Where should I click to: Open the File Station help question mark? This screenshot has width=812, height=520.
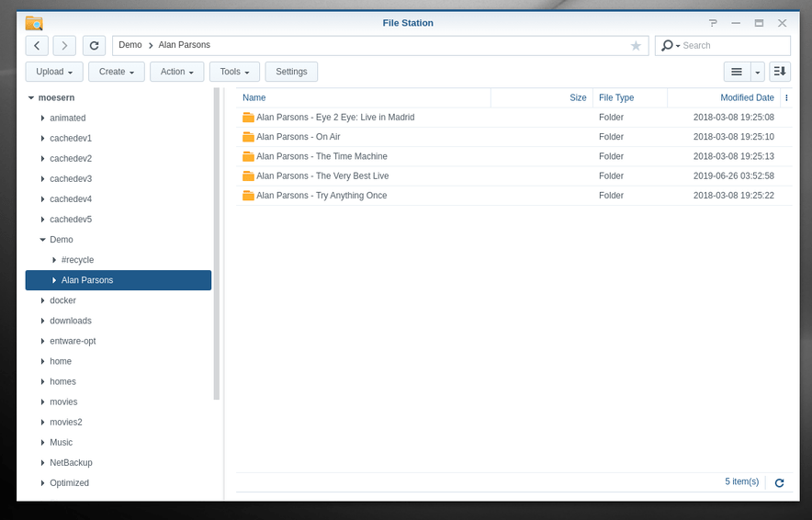713,23
